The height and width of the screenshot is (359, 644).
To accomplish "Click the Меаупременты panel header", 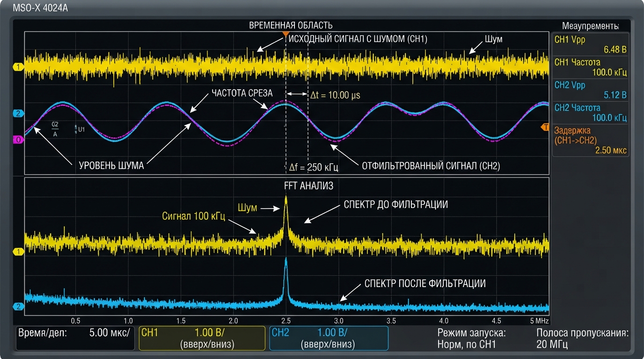I will tap(591, 26).
